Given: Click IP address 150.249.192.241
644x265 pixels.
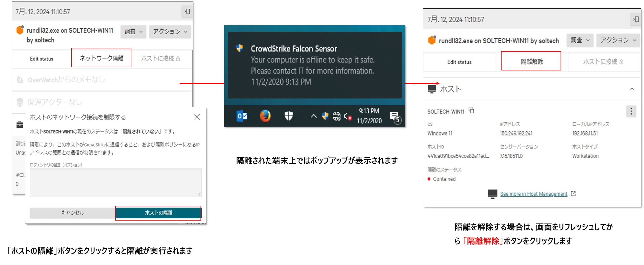Looking at the screenshot, I should point(516,134).
